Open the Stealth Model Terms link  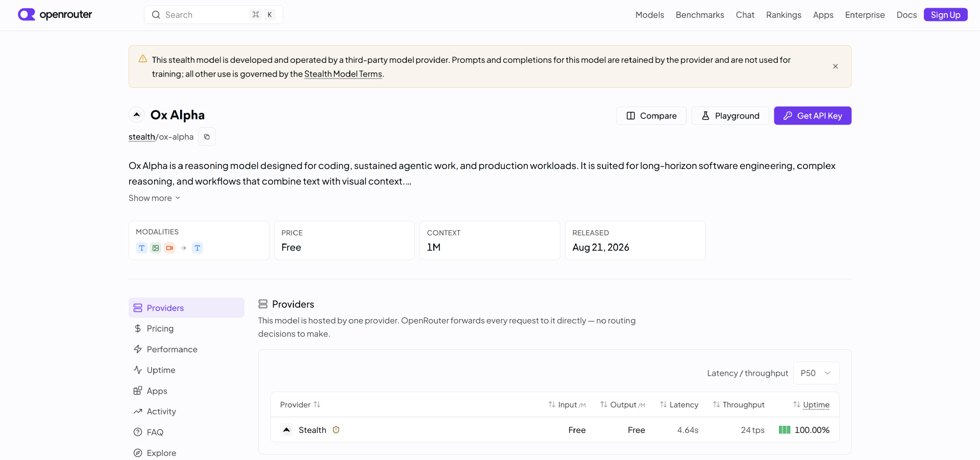[343, 74]
